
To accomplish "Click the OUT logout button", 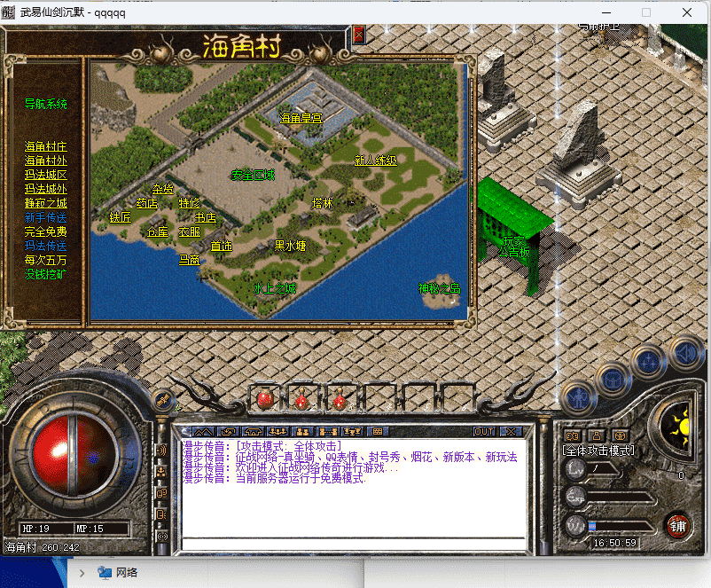I will tap(484, 432).
